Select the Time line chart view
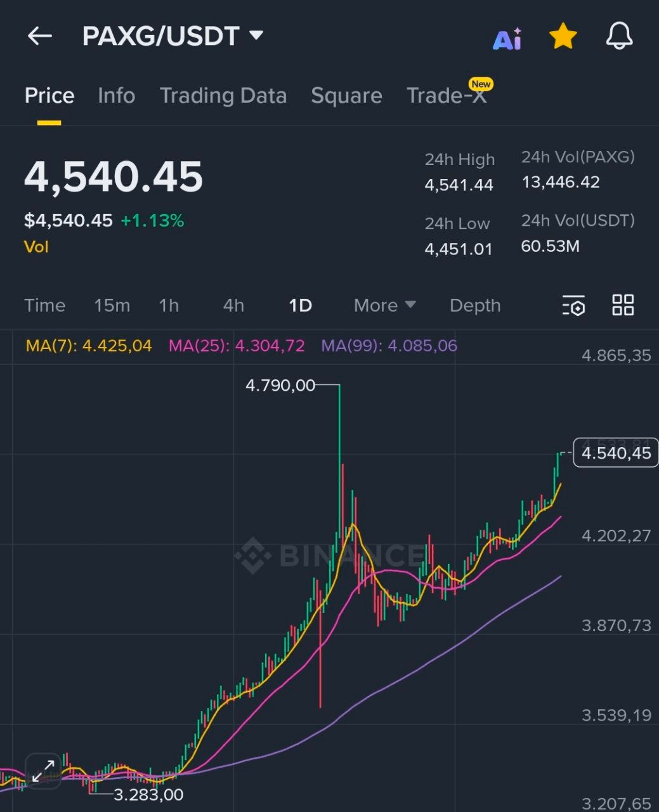 [44, 306]
